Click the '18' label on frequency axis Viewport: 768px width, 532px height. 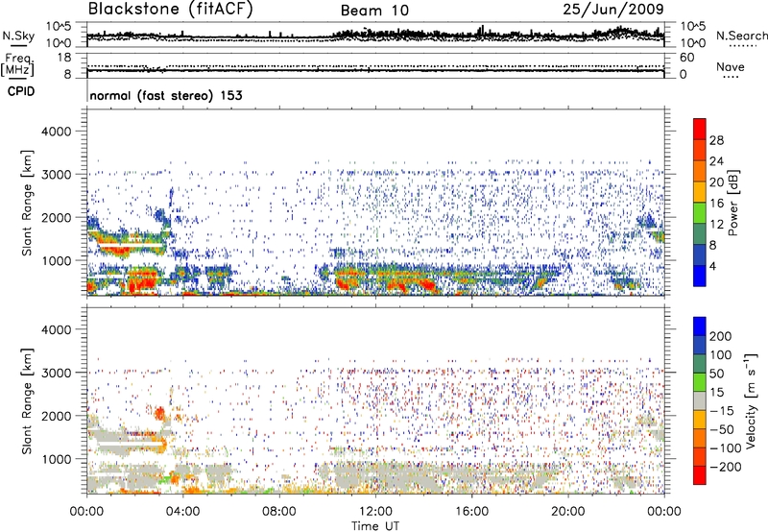(x=64, y=58)
